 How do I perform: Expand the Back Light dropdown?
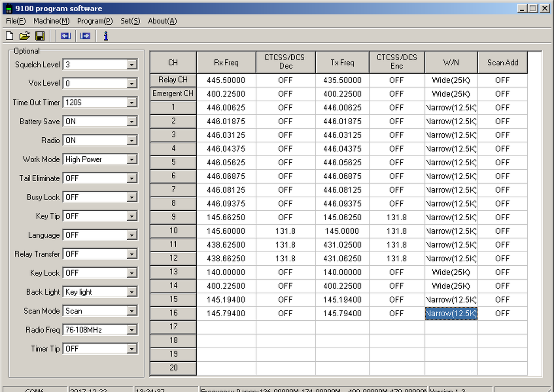(x=132, y=292)
